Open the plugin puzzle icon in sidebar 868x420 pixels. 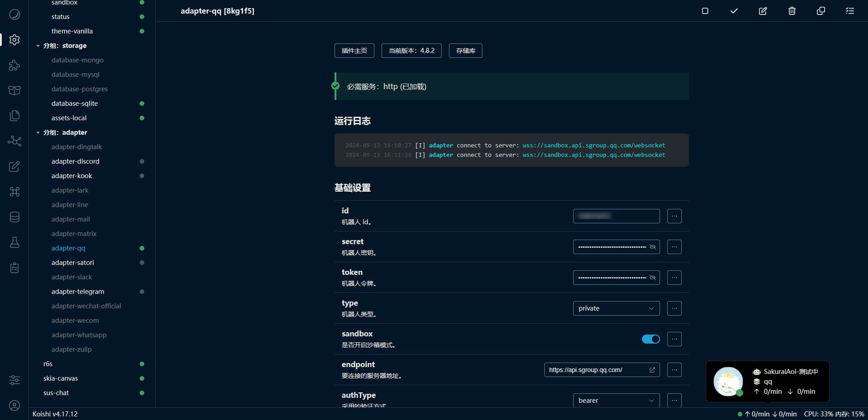[14, 65]
